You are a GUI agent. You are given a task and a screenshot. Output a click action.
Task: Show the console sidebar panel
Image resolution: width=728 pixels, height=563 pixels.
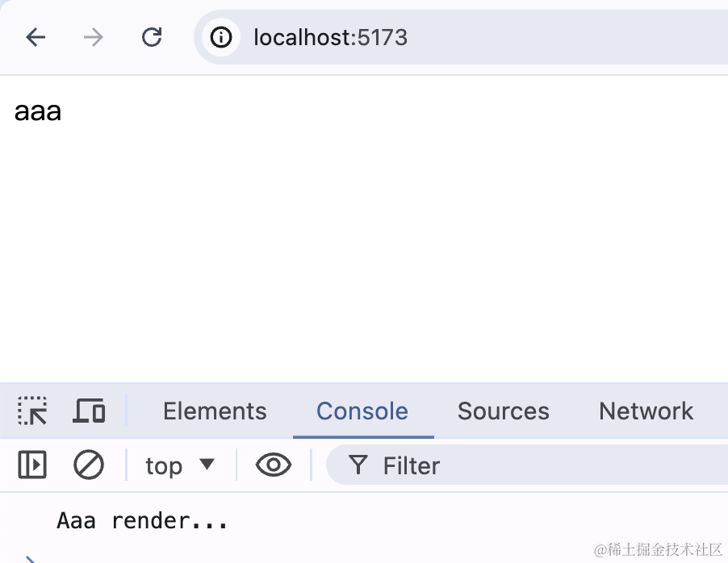32,465
